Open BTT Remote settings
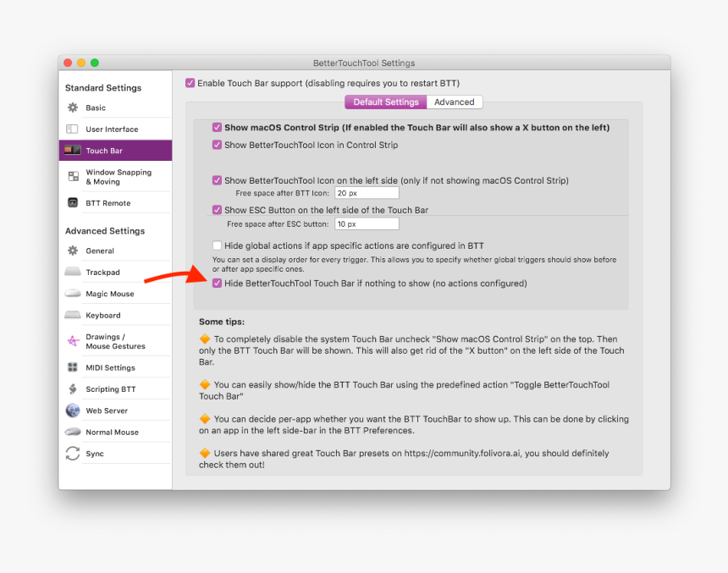The width and height of the screenshot is (728, 573). 115,203
